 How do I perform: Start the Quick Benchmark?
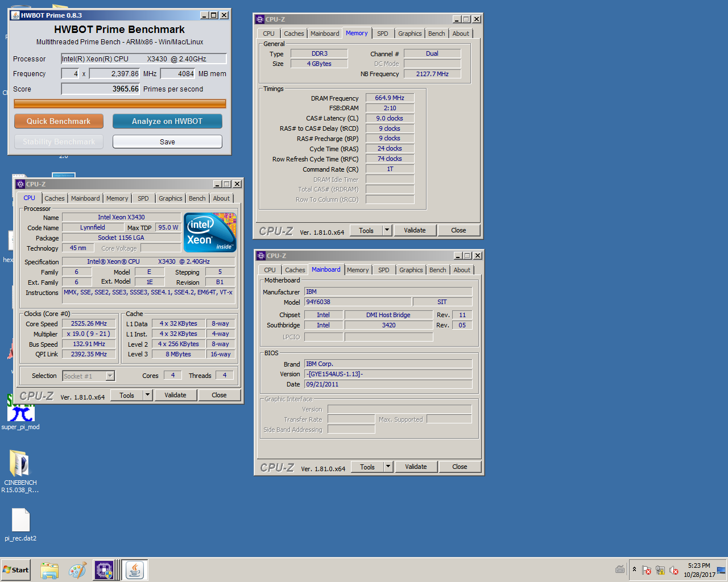[x=59, y=121]
